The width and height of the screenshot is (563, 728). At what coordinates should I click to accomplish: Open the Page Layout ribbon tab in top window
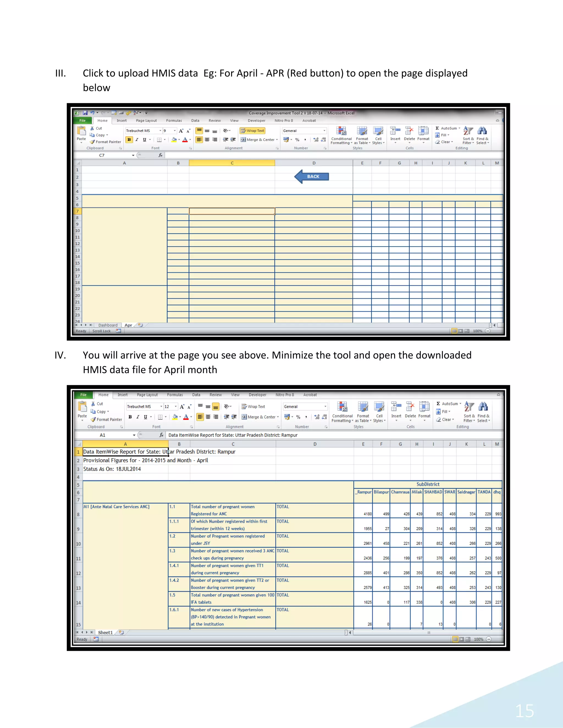[146, 121]
